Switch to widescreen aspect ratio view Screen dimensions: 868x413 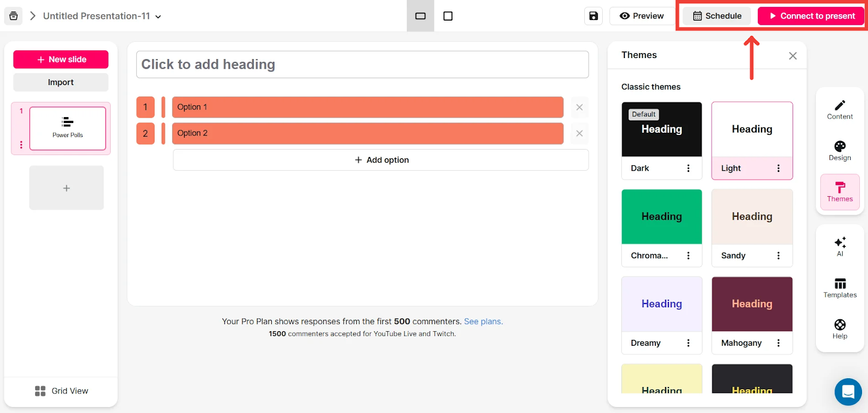coord(420,16)
